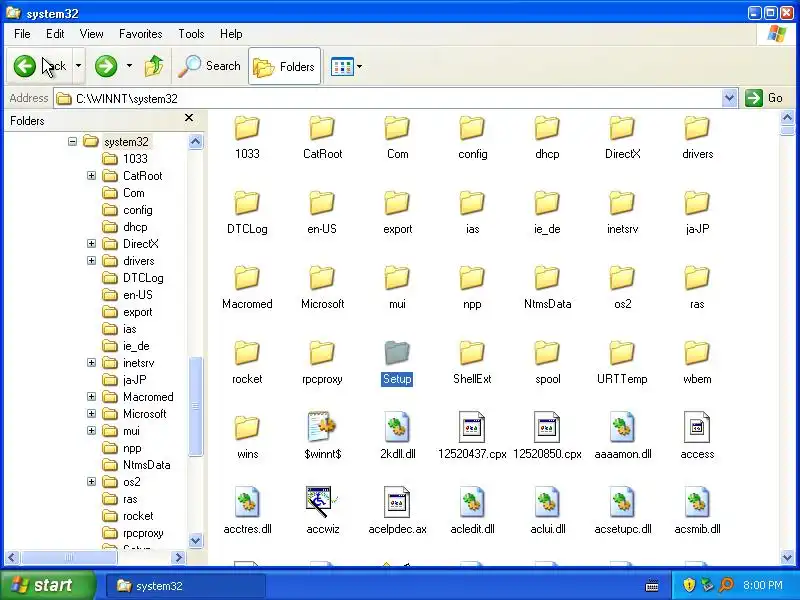Select the aclui.dll file icon

[x=547, y=502]
